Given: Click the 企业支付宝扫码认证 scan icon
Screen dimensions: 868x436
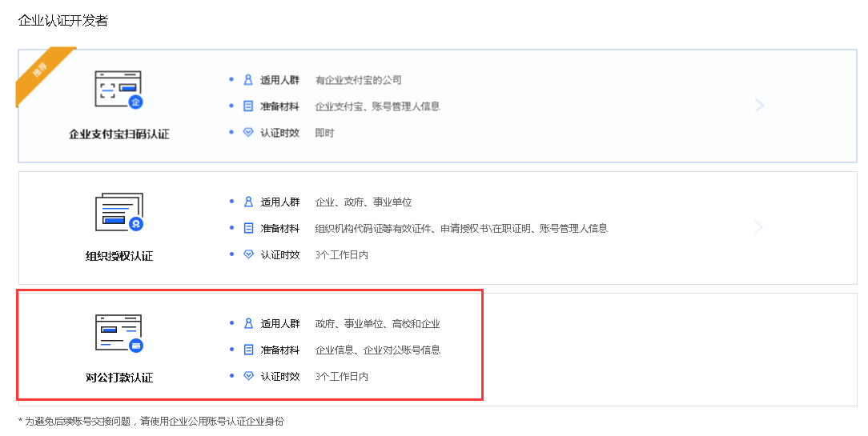Looking at the screenshot, I should (119, 89).
